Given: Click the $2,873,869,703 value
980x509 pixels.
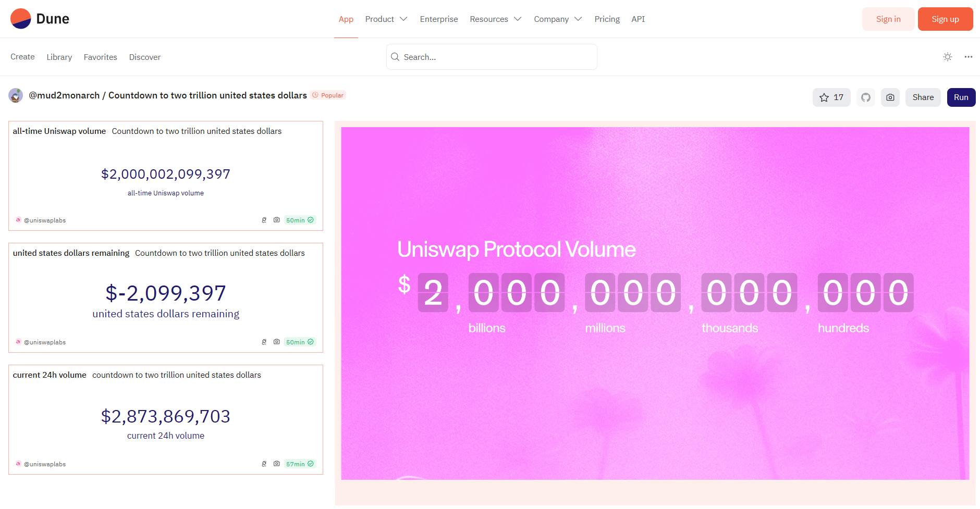Looking at the screenshot, I should (166, 416).
